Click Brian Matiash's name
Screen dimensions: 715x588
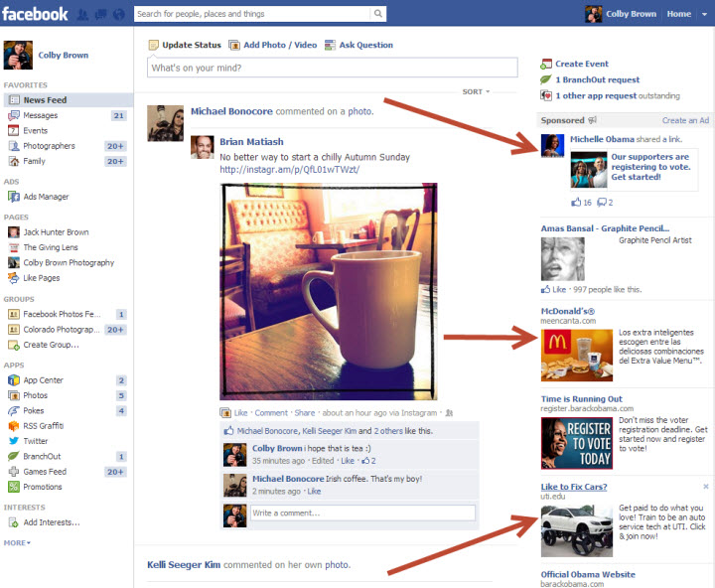click(x=251, y=142)
